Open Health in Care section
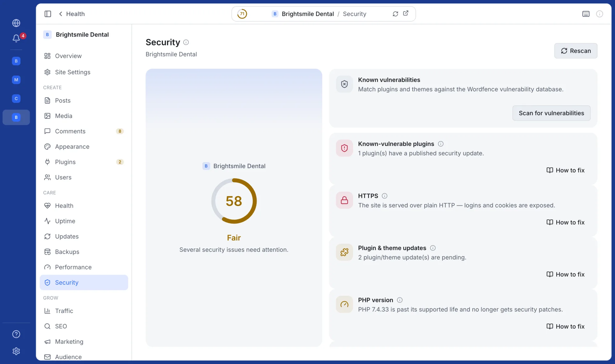This screenshot has width=615, height=364. [x=84, y=206]
